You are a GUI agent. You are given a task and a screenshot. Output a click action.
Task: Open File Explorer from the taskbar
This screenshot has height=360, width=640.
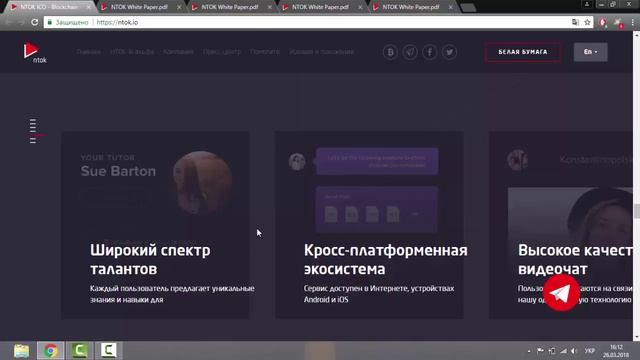tap(21, 351)
